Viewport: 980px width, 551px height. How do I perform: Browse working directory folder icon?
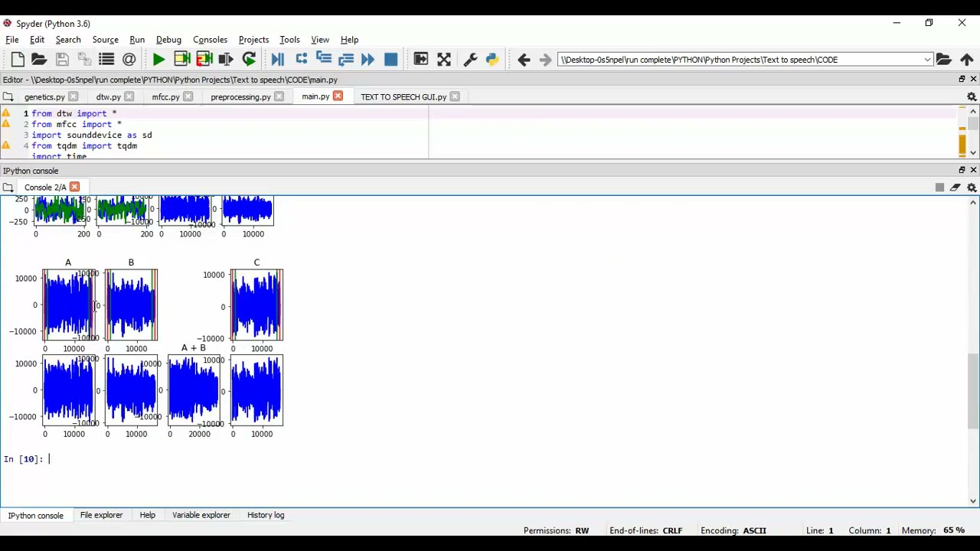coord(944,60)
